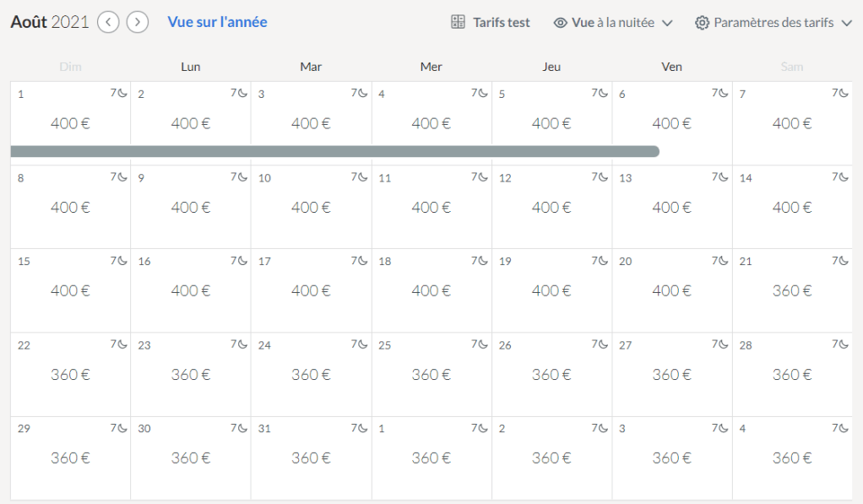863x504 pixels.
Task: Open the Vue sur l'année link
Action: [x=217, y=22]
